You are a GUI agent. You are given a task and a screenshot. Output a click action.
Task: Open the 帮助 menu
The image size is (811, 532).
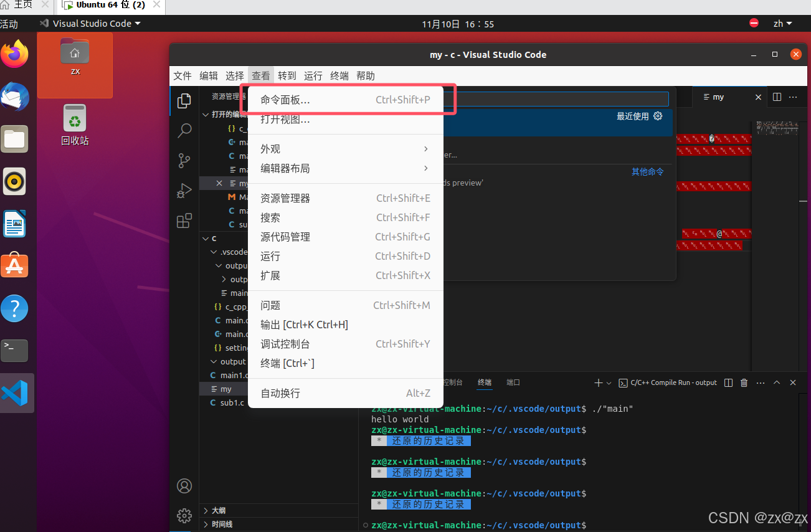pos(366,76)
